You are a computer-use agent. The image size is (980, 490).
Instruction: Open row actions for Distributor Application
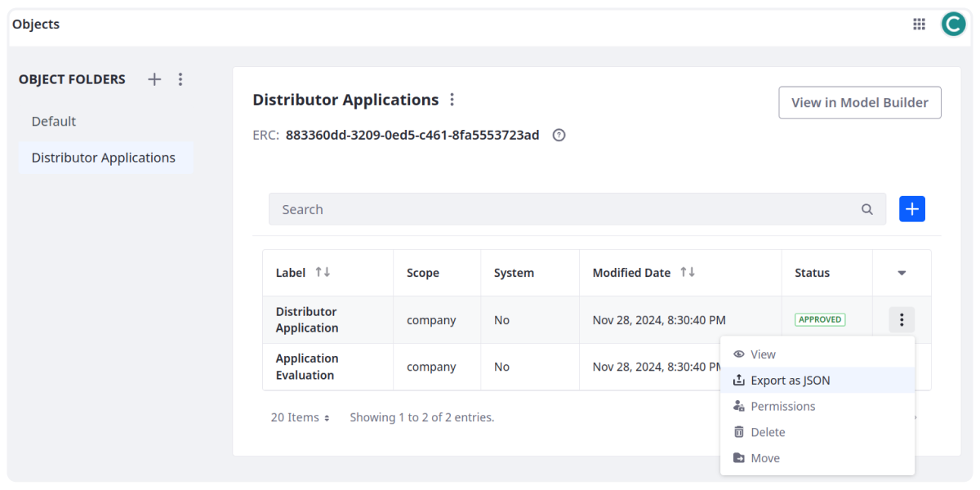(x=901, y=320)
